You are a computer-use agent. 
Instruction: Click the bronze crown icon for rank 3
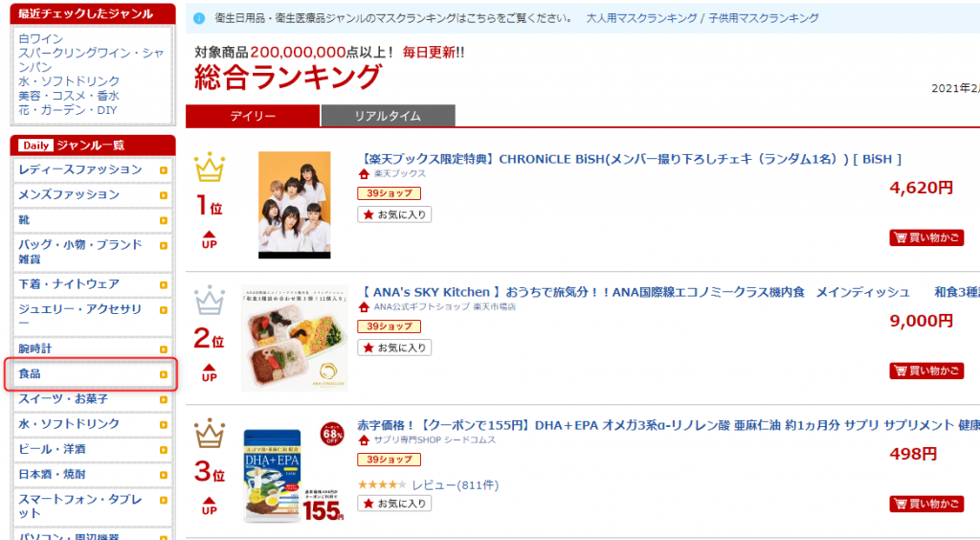coord(210,435)
